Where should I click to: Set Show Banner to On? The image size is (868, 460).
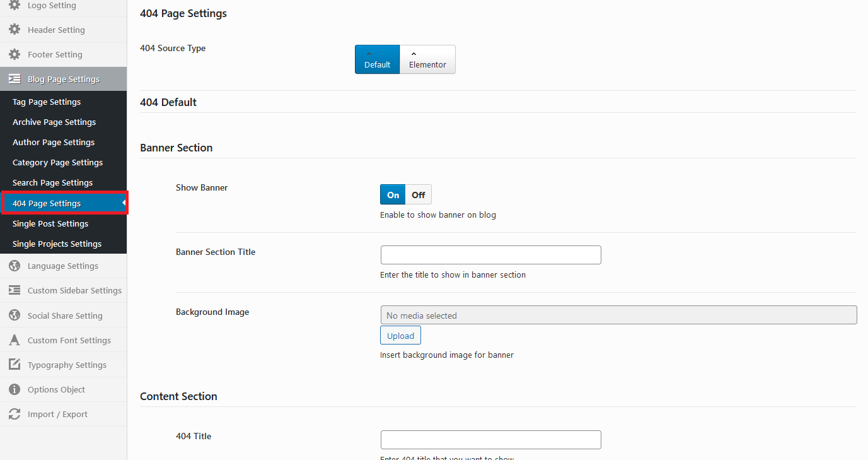click(x=393, y=195)
